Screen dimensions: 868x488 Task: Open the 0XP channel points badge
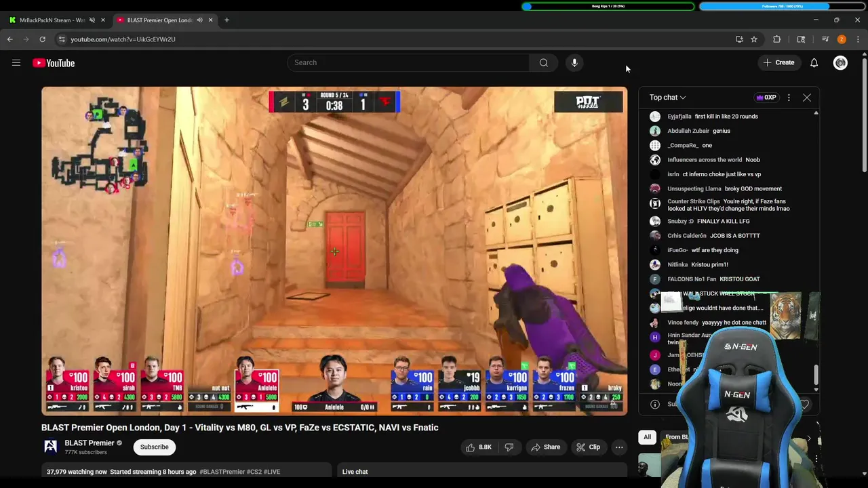766,98
